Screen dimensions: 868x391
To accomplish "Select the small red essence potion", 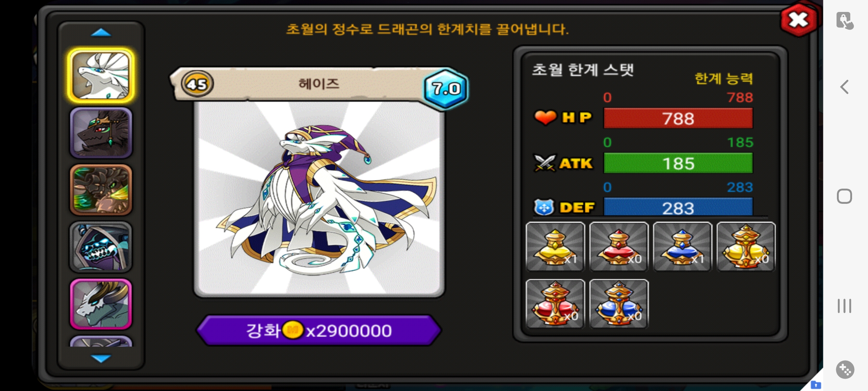I will (619, 247).
